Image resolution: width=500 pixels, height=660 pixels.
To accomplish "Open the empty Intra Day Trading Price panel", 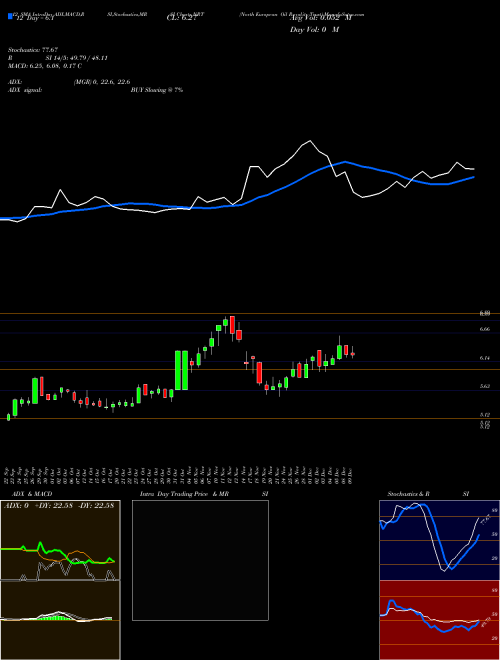I will (200, 560).
